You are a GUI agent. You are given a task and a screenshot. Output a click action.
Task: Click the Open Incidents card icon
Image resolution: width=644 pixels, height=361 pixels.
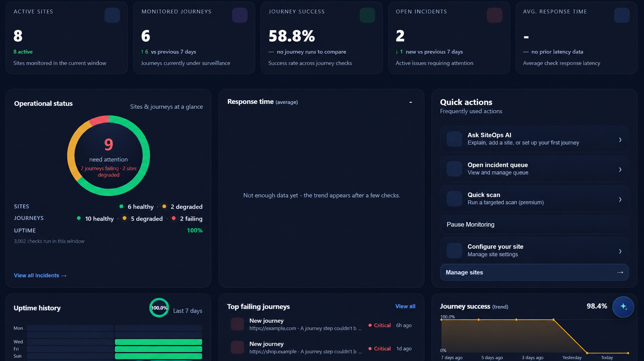tap(494, 15)
